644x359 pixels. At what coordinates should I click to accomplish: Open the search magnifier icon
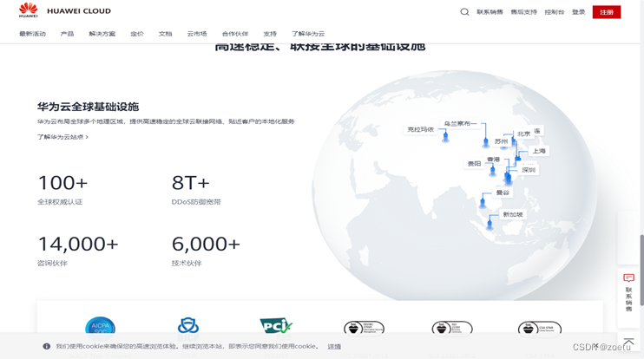tap(464, 12)
